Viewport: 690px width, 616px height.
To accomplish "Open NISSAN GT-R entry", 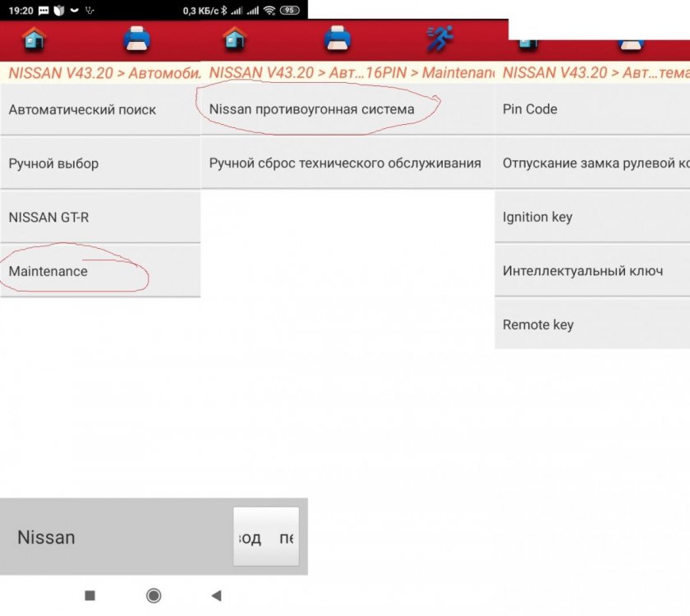I will click(100, 218).
